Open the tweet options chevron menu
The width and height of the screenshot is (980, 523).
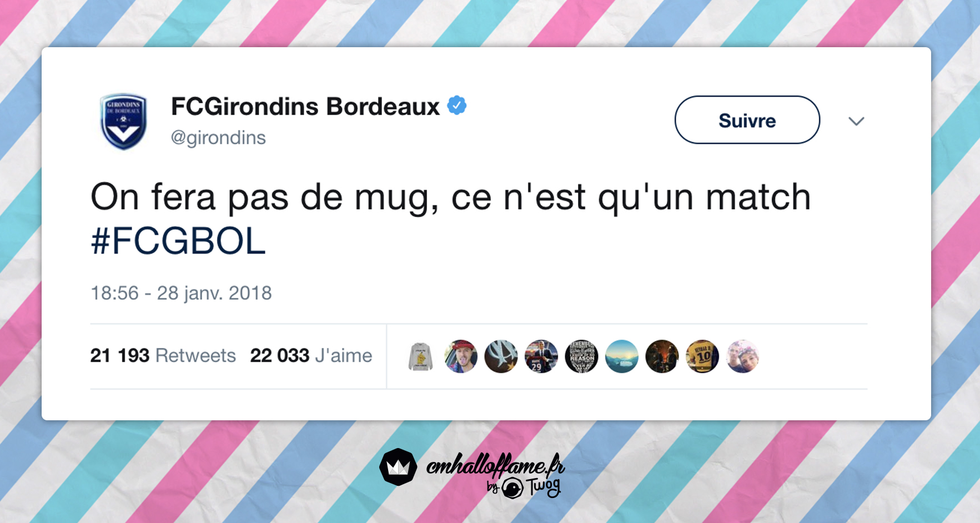(x=856, y=121)
